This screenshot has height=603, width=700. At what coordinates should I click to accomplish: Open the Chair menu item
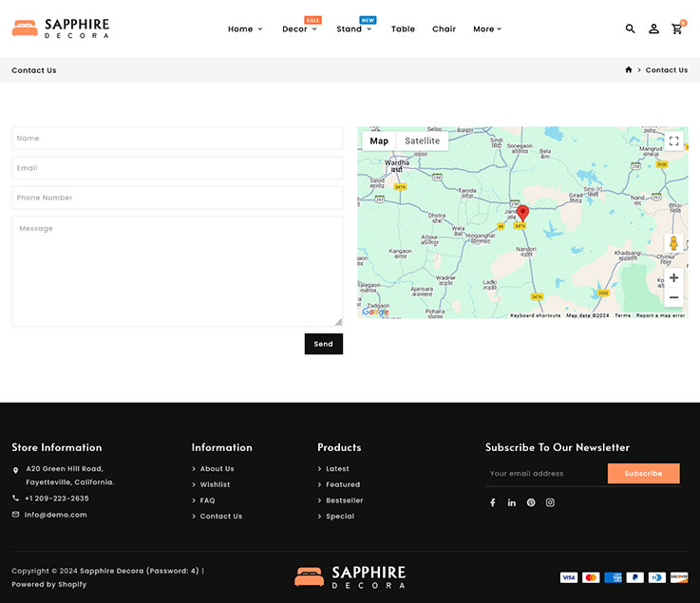click(444, 29)
